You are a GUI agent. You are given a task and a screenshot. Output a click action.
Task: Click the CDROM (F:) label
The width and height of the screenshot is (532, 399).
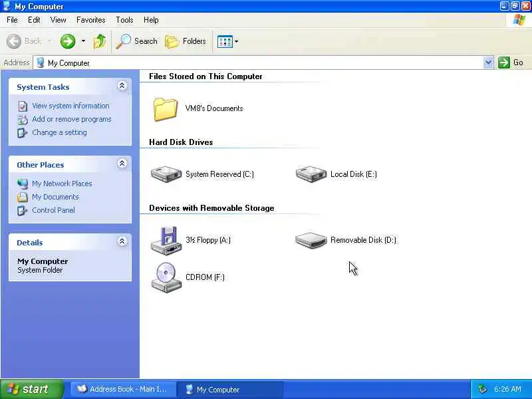point(205,277)
